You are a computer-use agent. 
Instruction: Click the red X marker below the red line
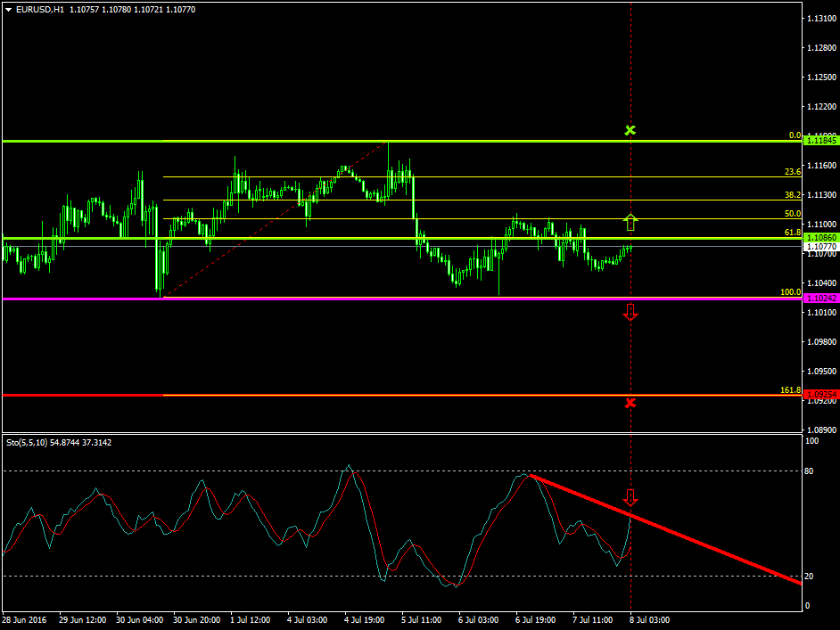[x=630, y=403]
